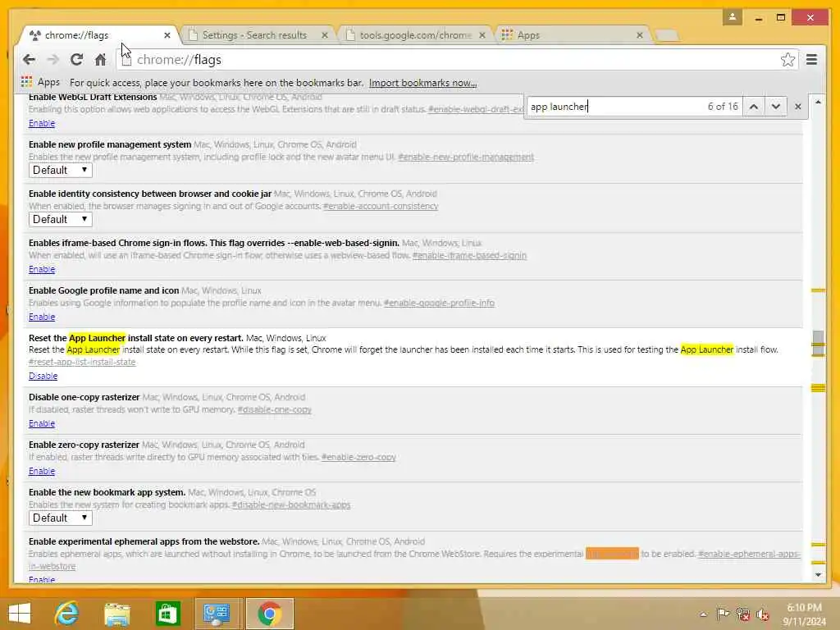Viewport: 840px width, 630px height.
Task: Expand identity consistency Default dropdown
Action: (x=61, y=220)
